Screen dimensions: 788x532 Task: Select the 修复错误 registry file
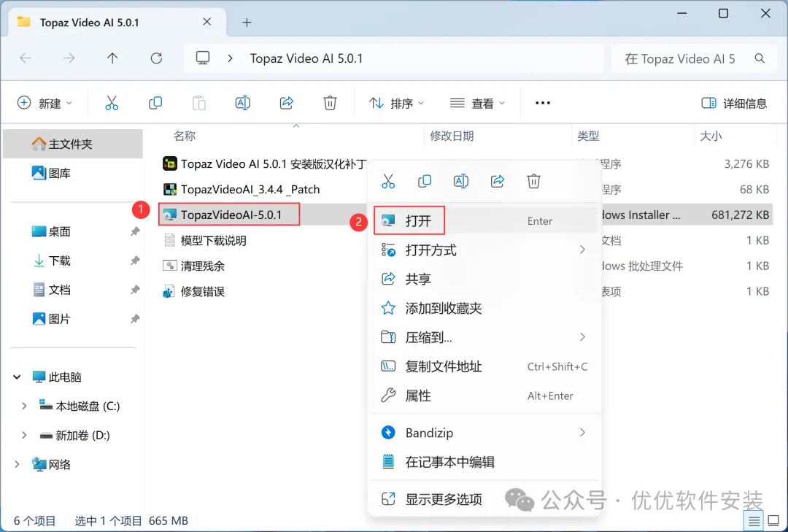click(194, 292)
